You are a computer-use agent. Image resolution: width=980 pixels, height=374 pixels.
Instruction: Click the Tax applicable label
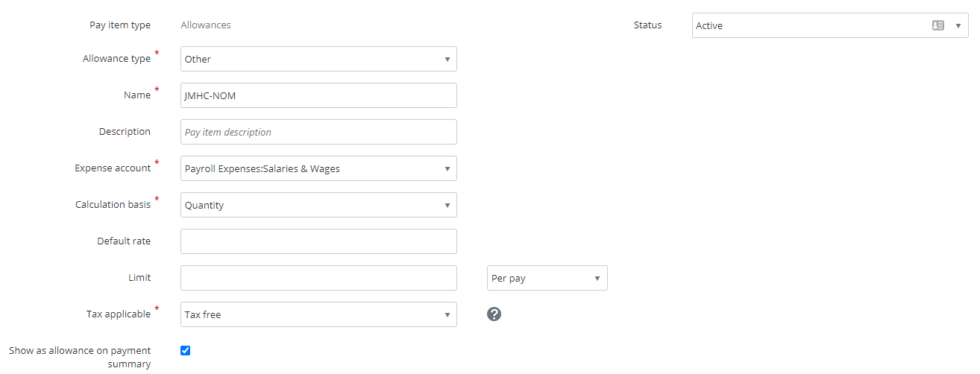coord(119,314)
